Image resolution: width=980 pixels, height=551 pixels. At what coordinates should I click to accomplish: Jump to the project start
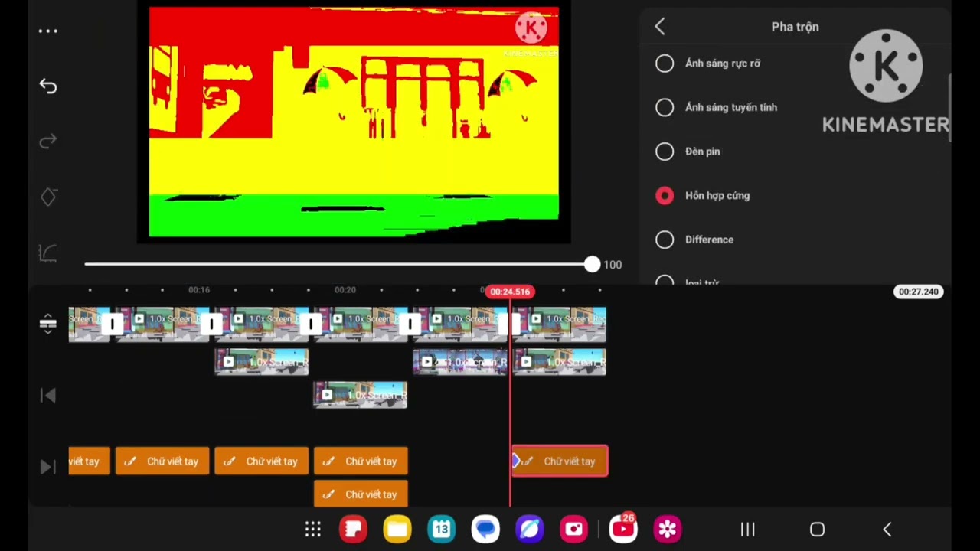click(47, 396)
